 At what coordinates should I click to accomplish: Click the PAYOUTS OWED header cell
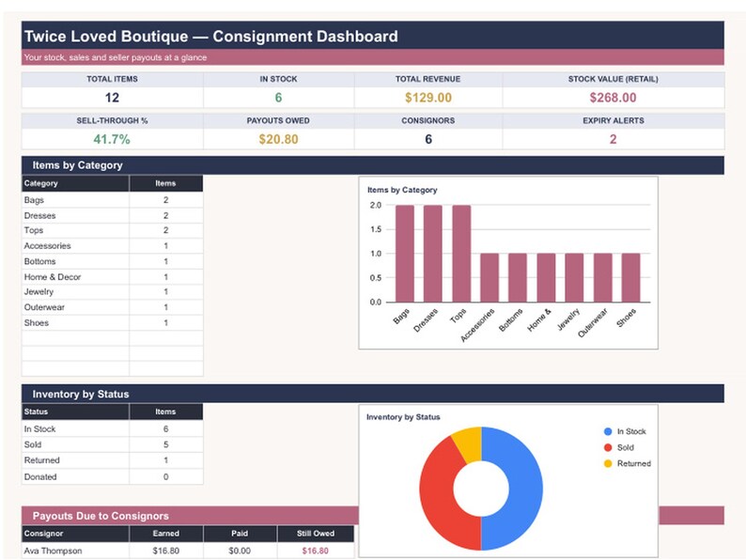[x=278, y=121]
